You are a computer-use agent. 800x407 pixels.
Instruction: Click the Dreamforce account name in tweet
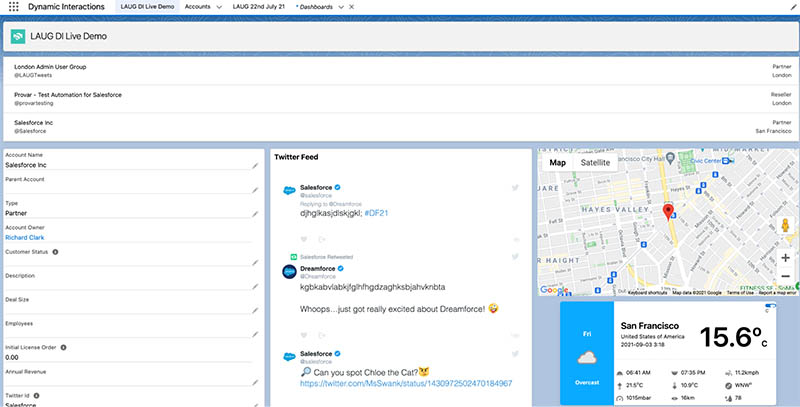click(x=318, y=268)
